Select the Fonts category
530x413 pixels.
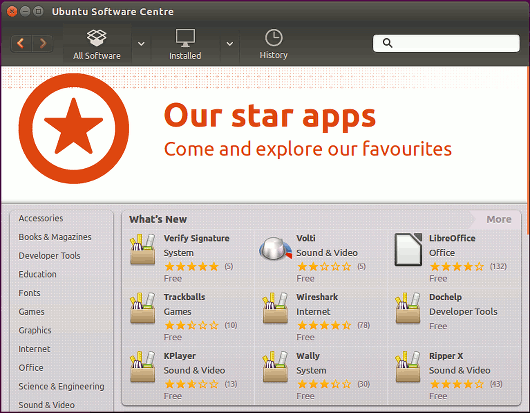[29, 293]
